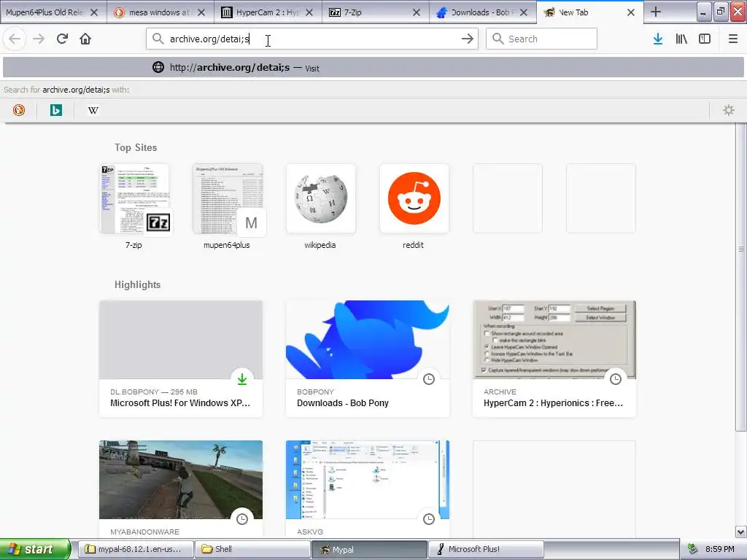Switch to mypal-68.12.1 taskbar window

136,549
